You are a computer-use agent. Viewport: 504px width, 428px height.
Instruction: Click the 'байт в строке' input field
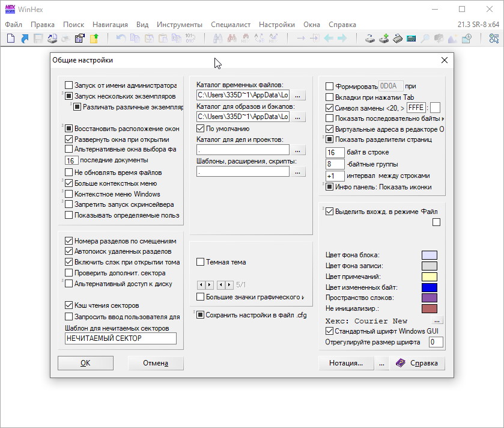coord(335,153)
